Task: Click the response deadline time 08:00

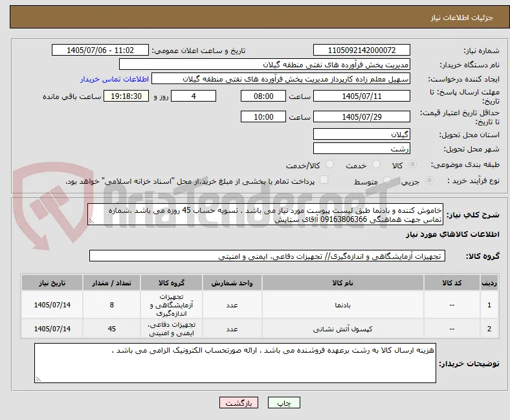Action: click(x=263, y=96)
